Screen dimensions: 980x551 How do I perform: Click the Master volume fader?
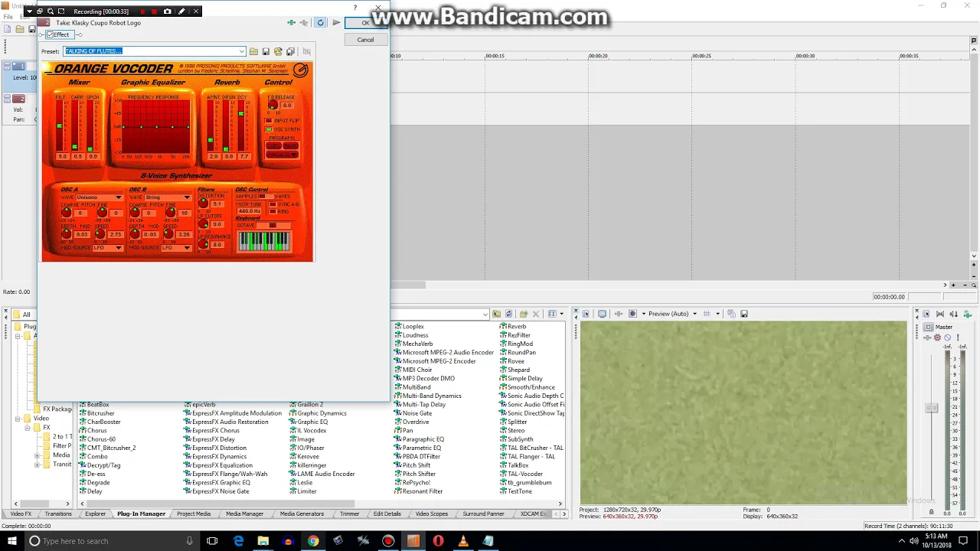pyautogui.click(x=931, y=408)
